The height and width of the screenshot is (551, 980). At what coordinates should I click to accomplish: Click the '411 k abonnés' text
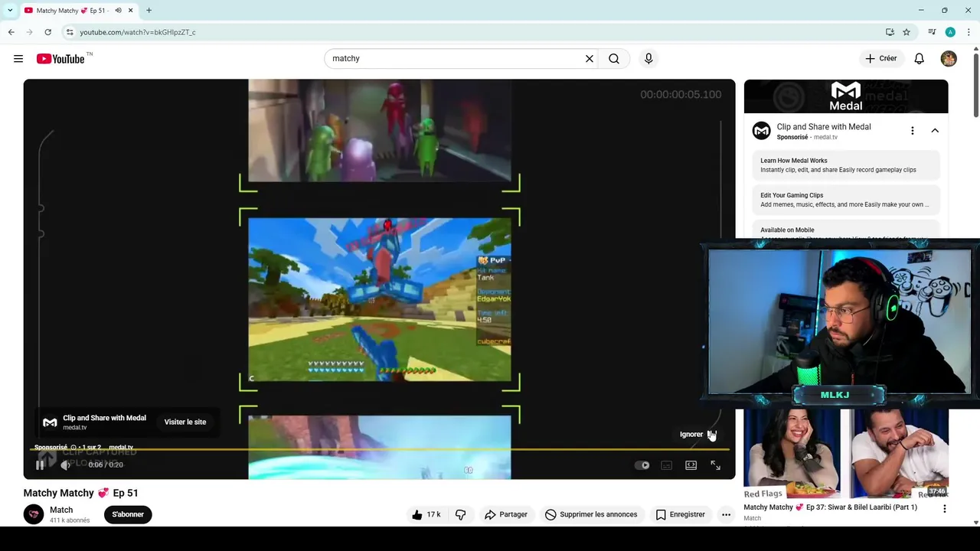70,520
